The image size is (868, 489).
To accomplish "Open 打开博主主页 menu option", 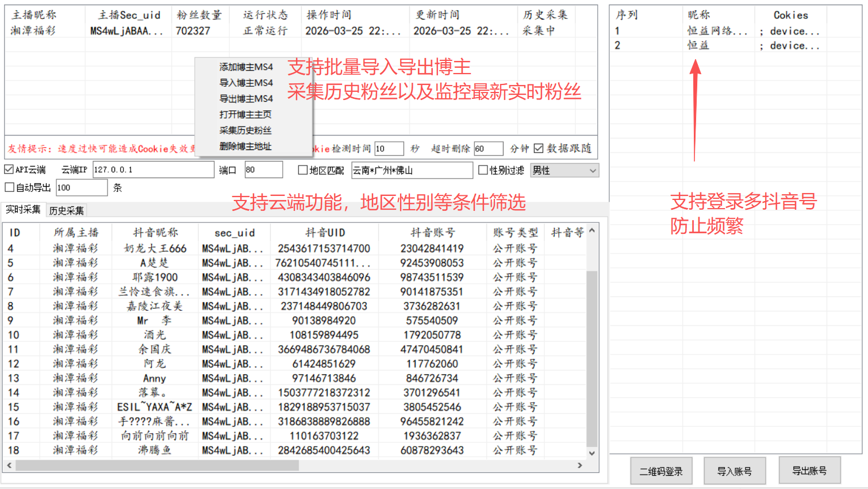I will 245,114.
